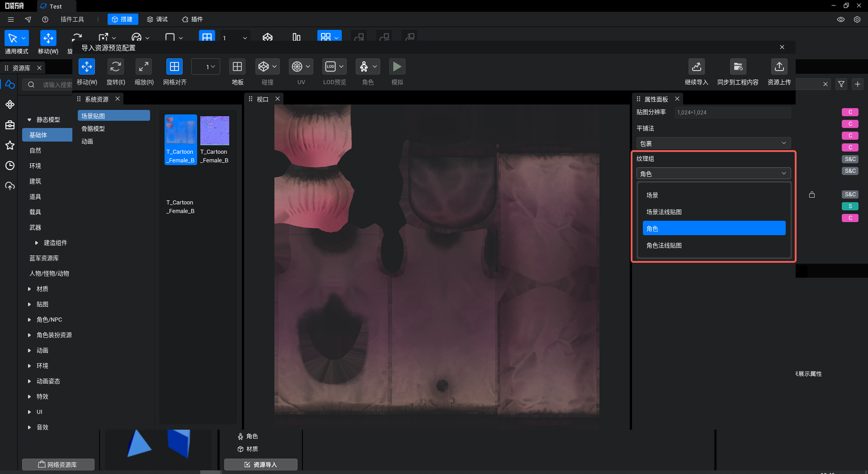This screenshot has width=868, height=474.
Task: Select the Move (W) tool in import dialog
Action: (x=87, y=67)
